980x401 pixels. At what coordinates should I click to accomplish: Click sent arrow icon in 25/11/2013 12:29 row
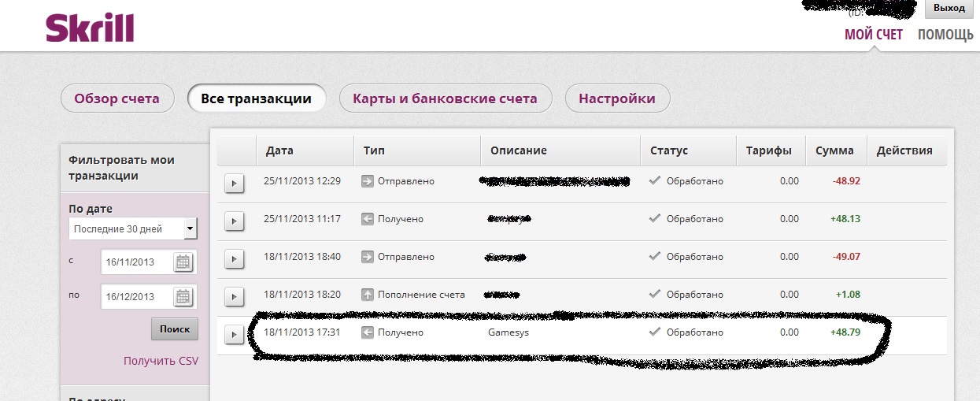coord(367,181)
